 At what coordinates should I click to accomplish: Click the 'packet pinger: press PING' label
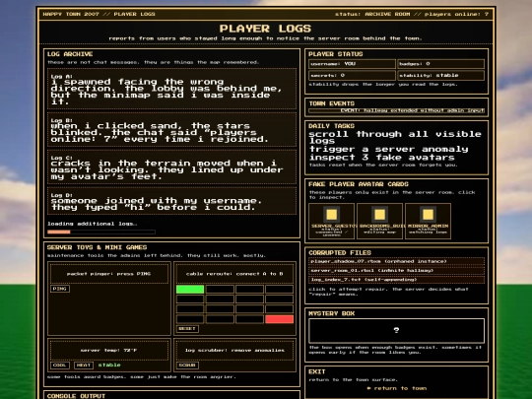coord(109,274)
